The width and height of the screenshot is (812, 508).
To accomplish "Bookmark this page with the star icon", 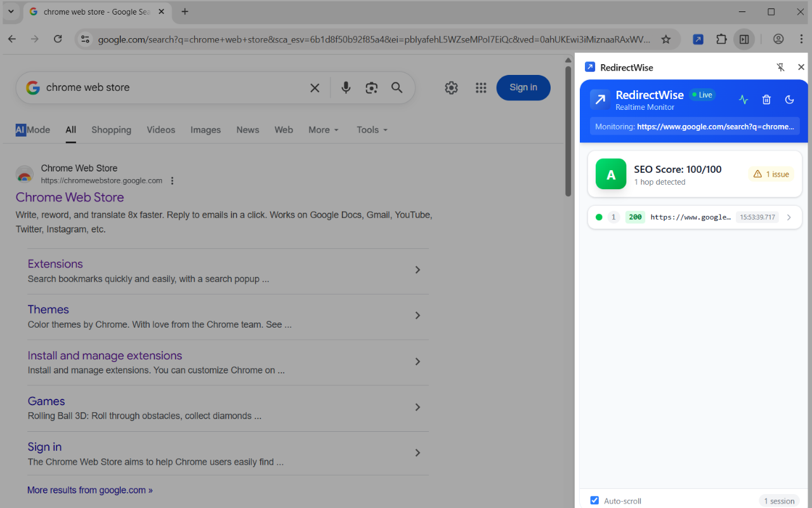I will point(666,39).
